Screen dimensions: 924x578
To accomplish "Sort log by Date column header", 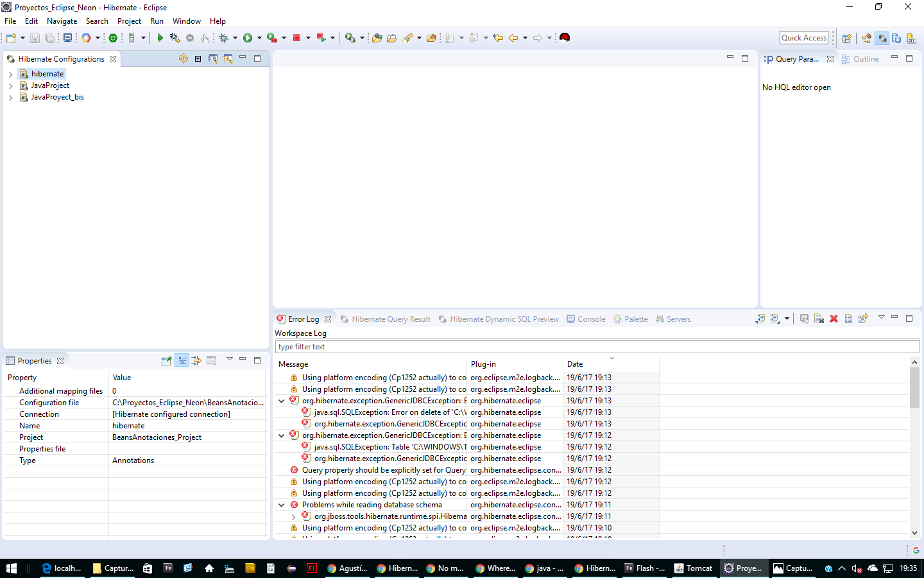I will [611, 364].
